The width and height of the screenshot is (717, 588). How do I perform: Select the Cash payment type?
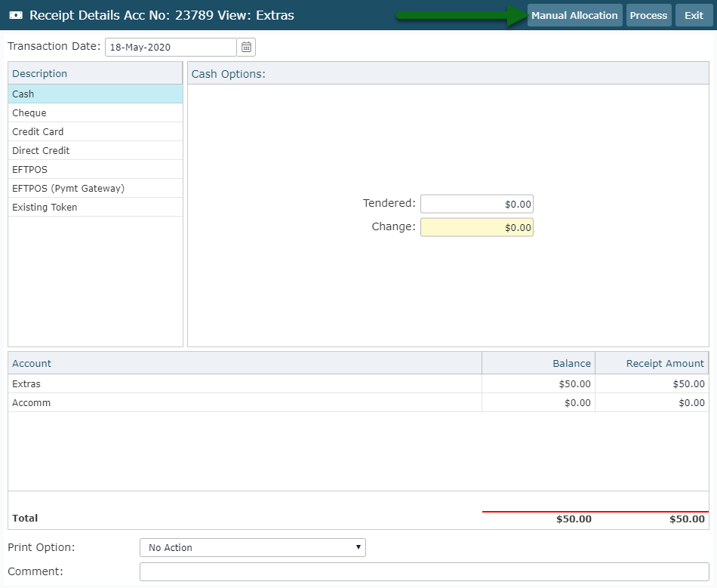pyautogui.click(x=95, y=94)
